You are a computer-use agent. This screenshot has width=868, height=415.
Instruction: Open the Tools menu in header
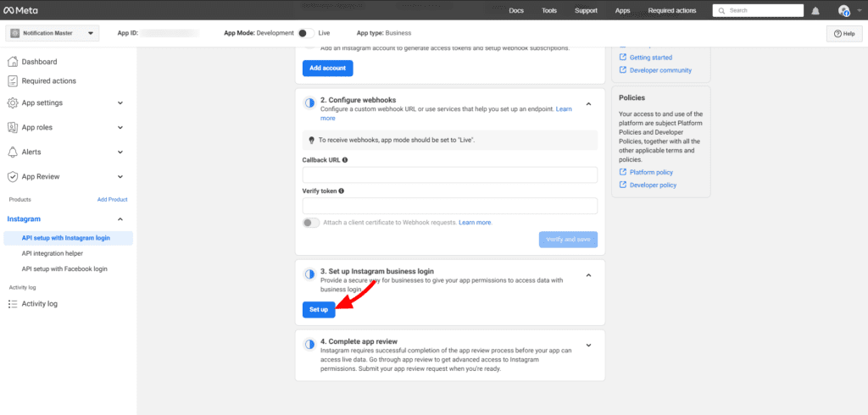549,10
